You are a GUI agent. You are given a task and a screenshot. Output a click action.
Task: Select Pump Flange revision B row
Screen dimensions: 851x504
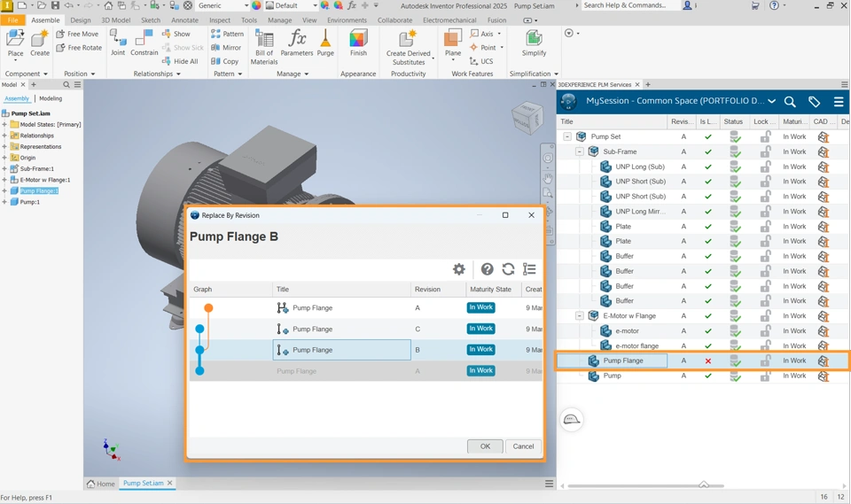(x=365, y=350)
